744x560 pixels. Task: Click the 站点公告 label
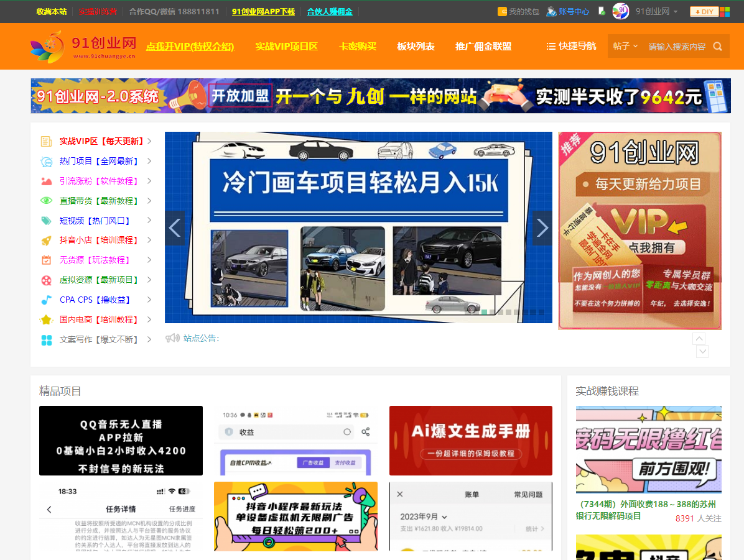(201, 338)
